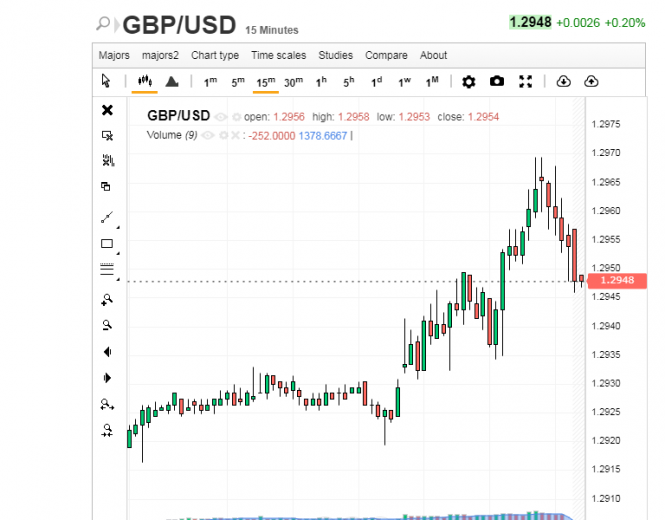Open the About menu

433,55
